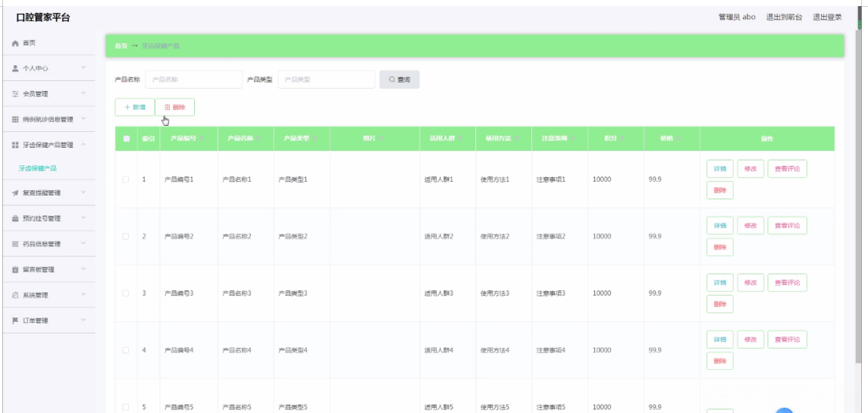This screenshot has width=868, height=413.
Task: Click the sliders icon for 会员管理
Action: coord(15,94)
